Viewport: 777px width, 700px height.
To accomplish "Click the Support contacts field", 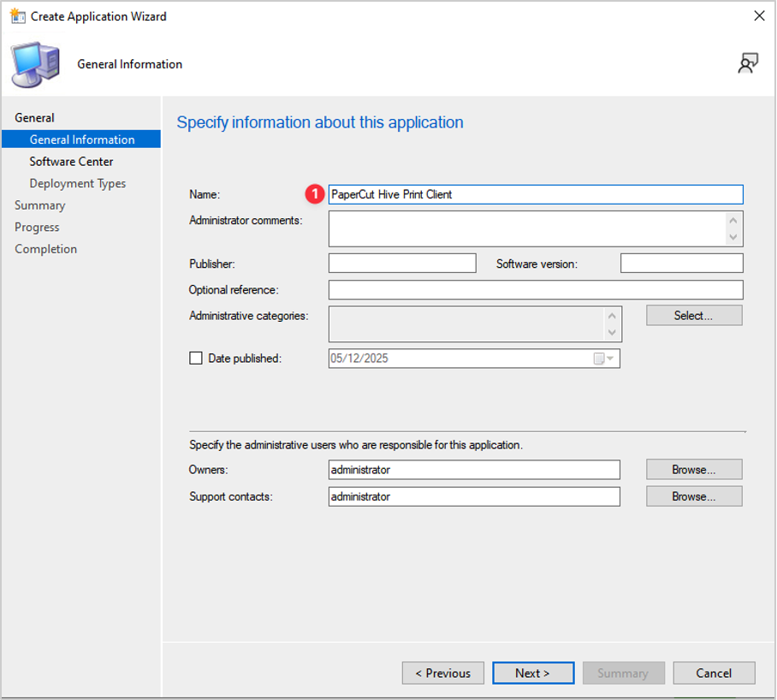I will click(474, 496).
